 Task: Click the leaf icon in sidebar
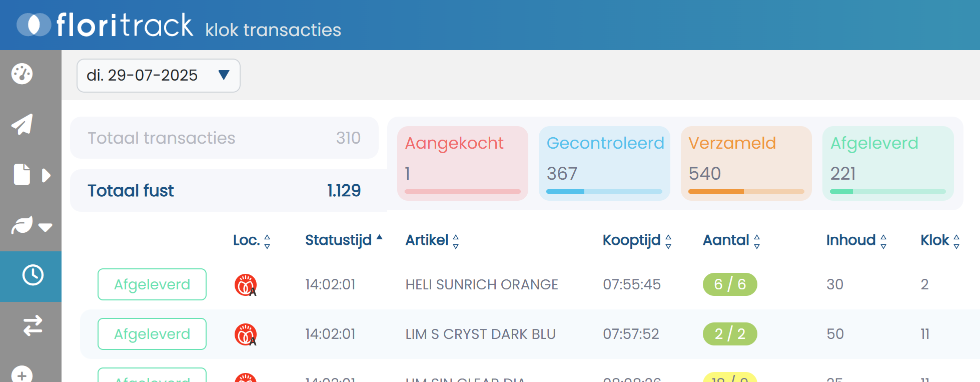coord(23,225)
